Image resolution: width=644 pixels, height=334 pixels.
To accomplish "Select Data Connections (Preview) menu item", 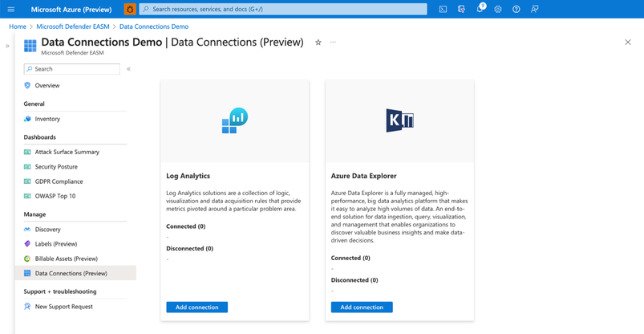I will pos(75,273).
